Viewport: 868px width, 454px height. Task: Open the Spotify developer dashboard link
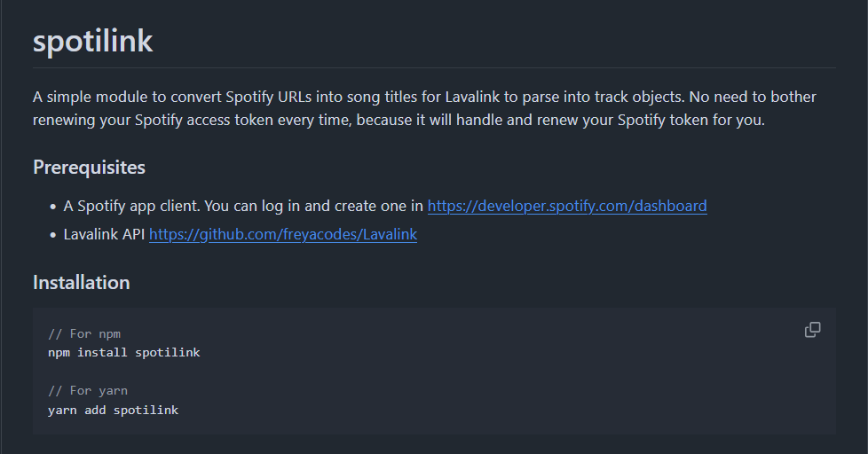567,206
